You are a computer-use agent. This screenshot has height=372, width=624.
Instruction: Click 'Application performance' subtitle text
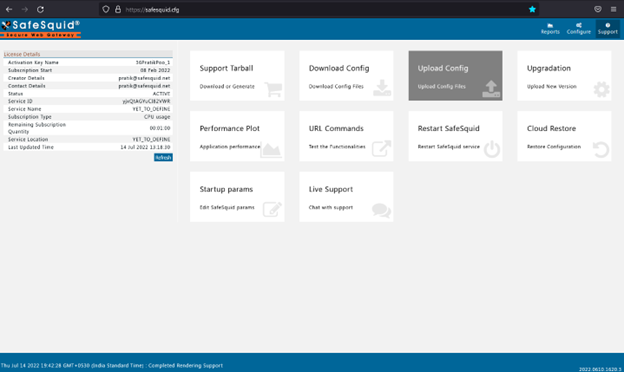click(230, 147)
